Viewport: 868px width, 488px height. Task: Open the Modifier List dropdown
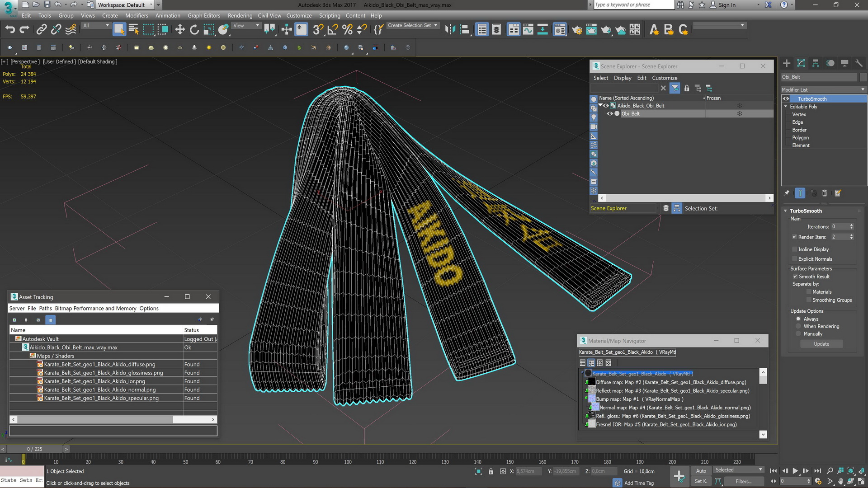824,89
